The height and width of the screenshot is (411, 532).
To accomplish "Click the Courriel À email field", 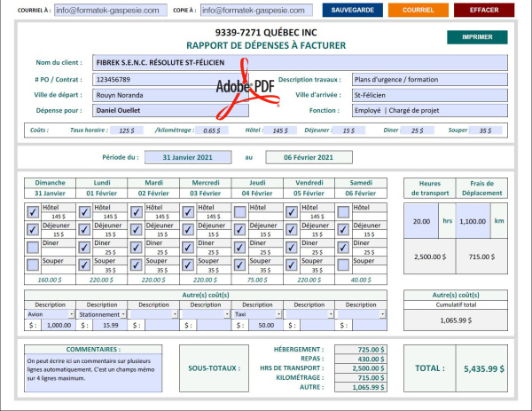I will [109, 11].
